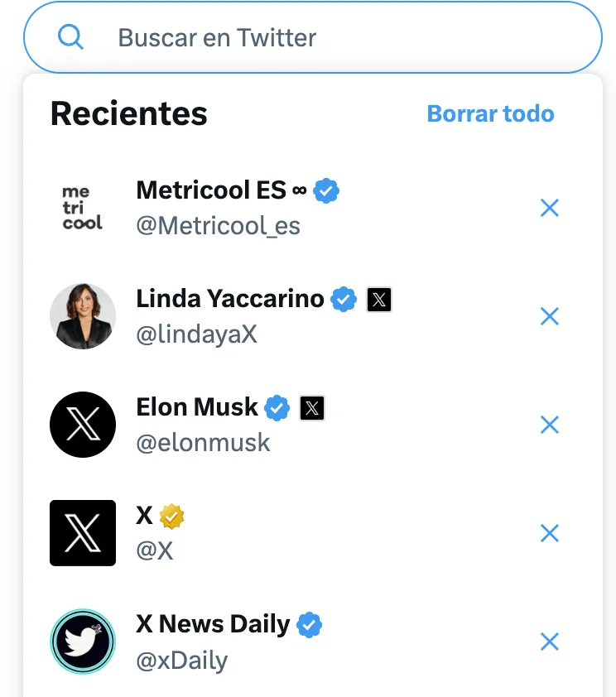Click the X affiliate badge beside Elon Musk
This screenshot has height=697, width=616.
coord(312,408)
